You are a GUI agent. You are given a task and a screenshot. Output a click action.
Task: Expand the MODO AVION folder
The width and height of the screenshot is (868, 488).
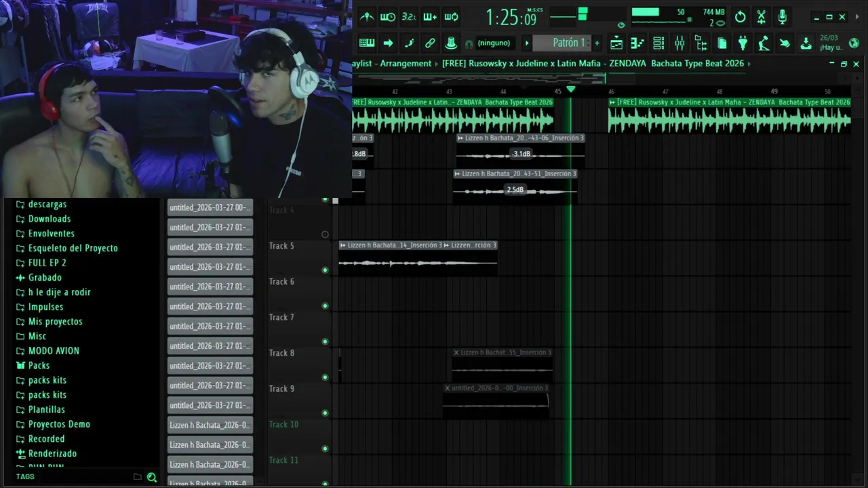pyautogui.click(x=47, y=350)
